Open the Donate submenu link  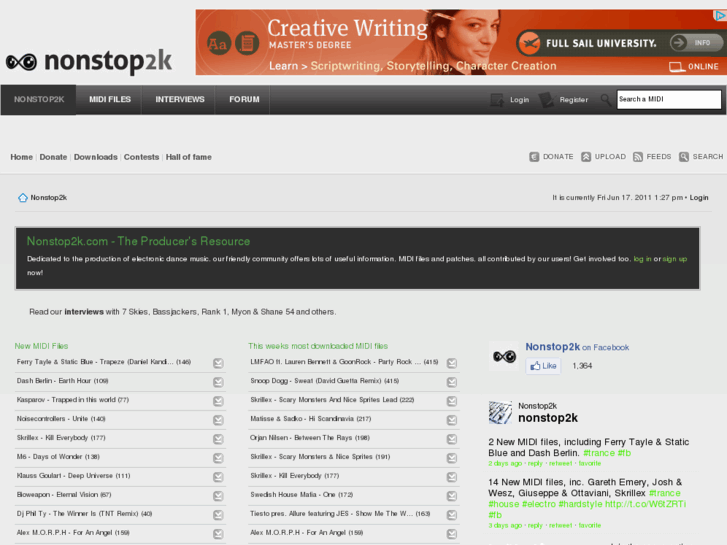click(53, 157)
